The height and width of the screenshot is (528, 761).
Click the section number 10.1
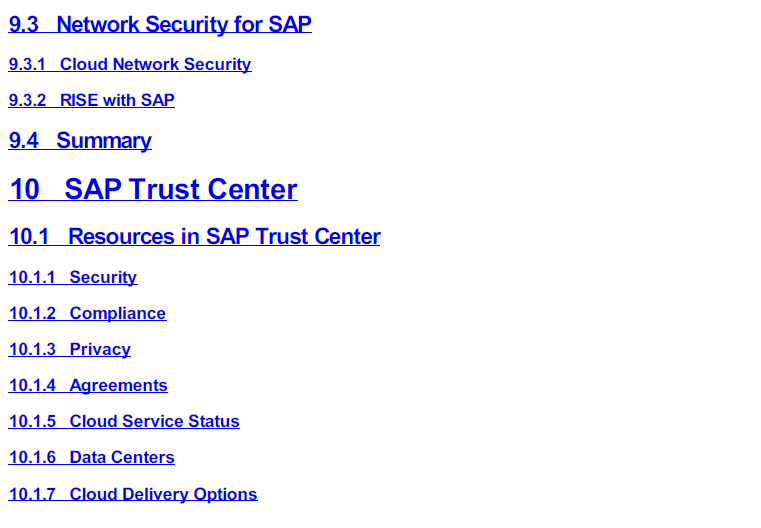click(29, 237)
